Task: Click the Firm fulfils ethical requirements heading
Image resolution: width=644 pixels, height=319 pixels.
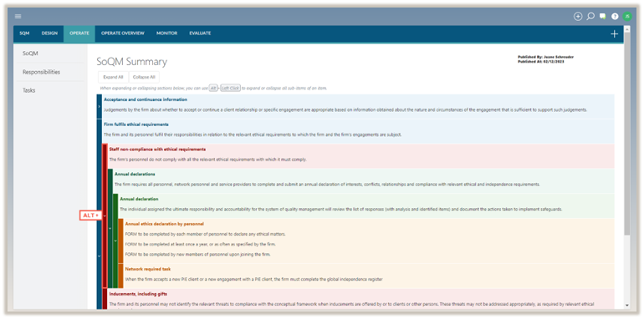Action: (136, 124)
